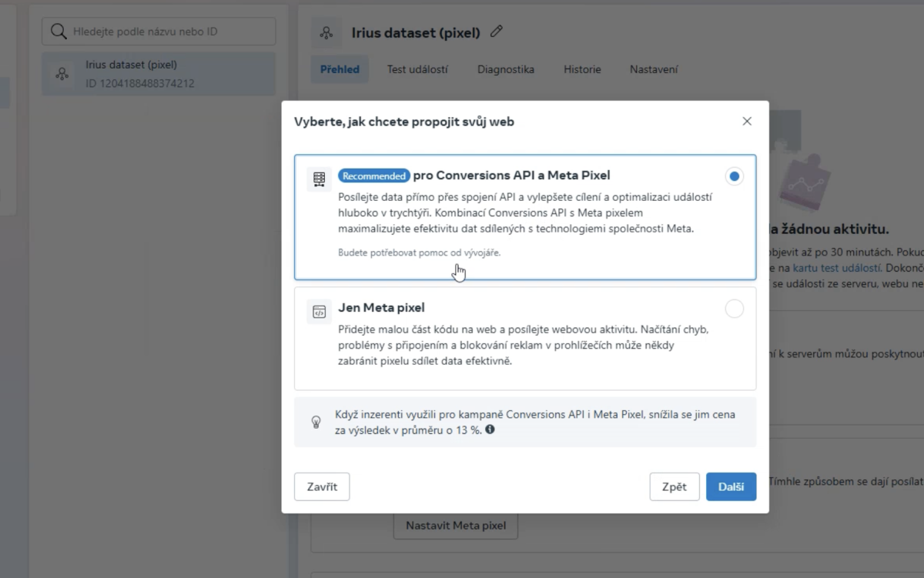Open the Nastavení tab

point(654,69)
